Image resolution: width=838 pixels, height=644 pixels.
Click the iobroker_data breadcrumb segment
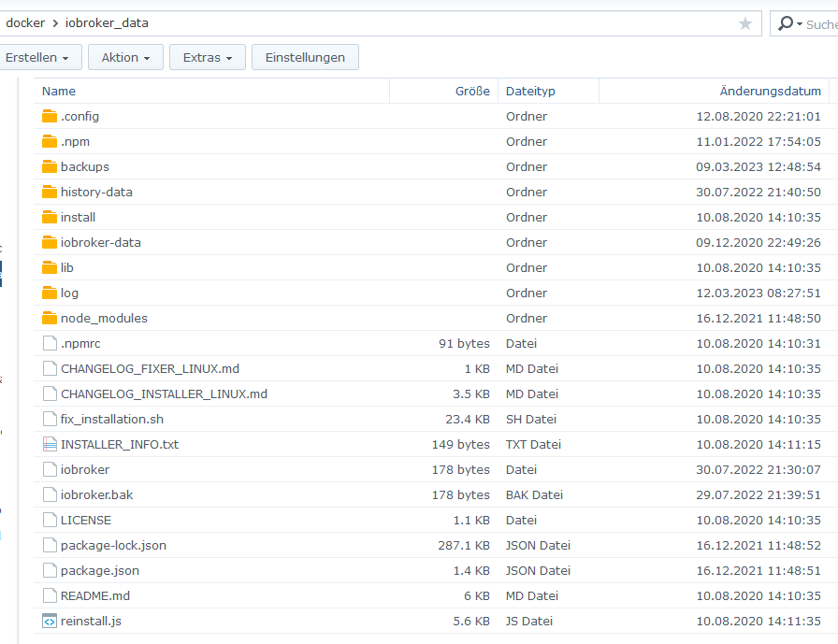pyautogui.click(x=107, y=23)
